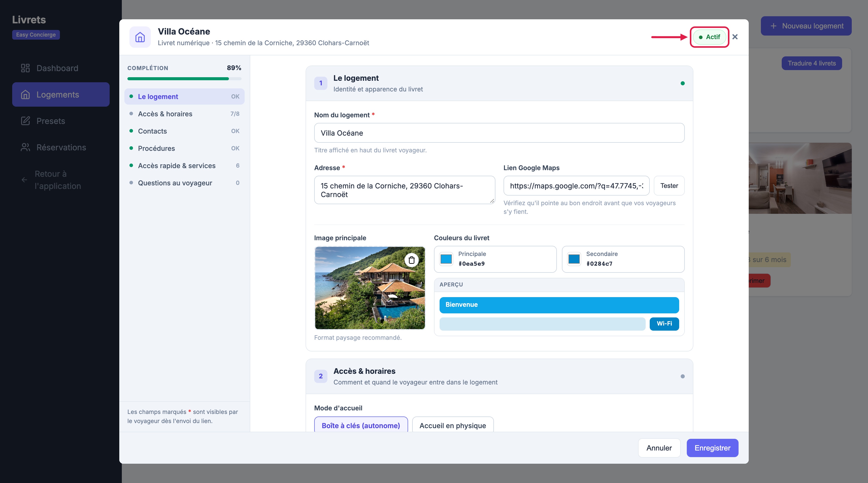The height and width of the screenshot is (483, 868).
Task: Click the Presets edit icon in sidebar
Action: (25, 121)
